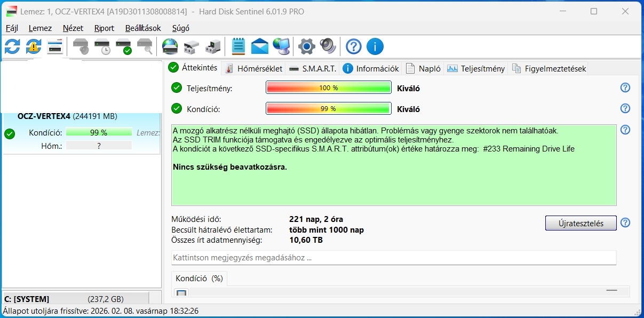The image size is (644, 318).
Task: Click the Összes írt adatmennyiség label
Action: point(217,240)
